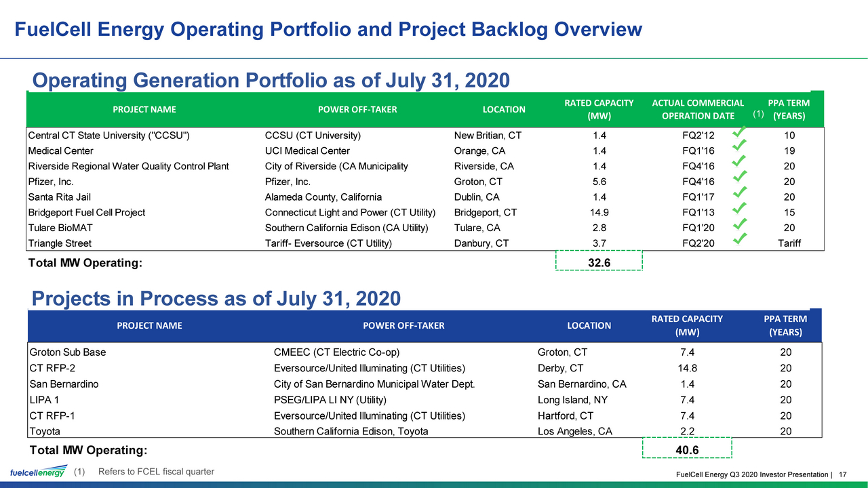868x488 pixels.
Task: Click the checkmark in the Tulare BioMAT row
Action: point(741,223)
